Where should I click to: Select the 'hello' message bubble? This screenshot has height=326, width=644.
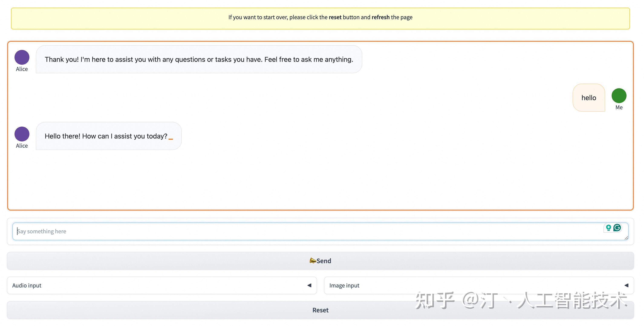589,98
